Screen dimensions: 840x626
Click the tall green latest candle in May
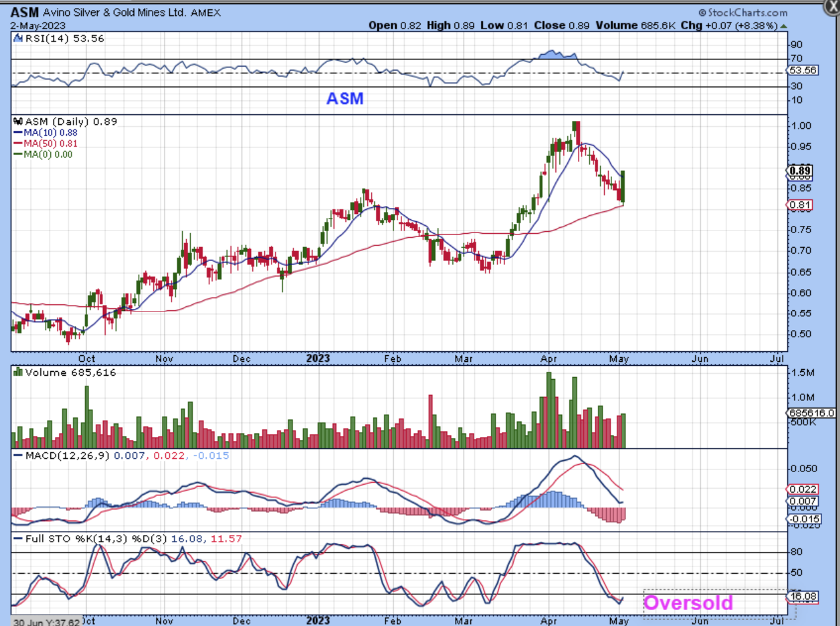coord(624,187)
